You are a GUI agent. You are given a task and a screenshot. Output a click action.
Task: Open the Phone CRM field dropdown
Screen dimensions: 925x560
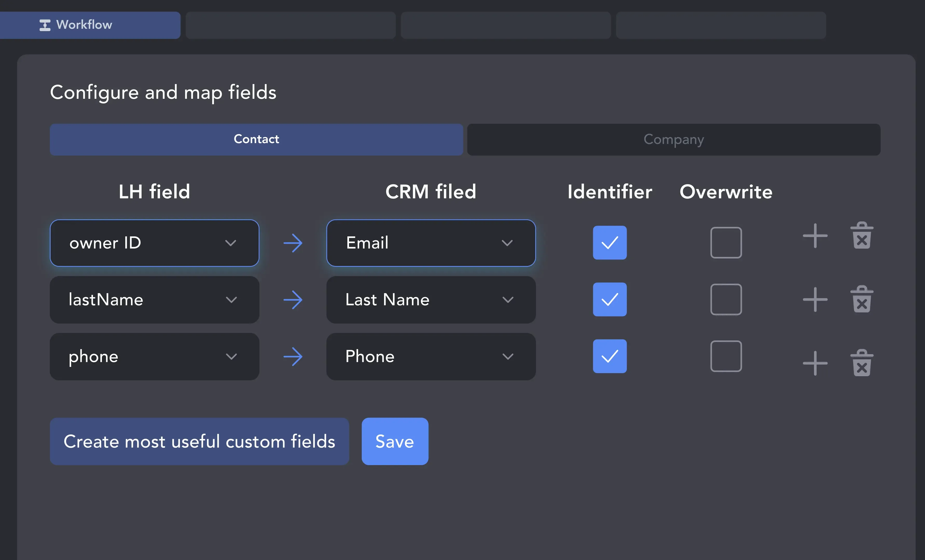click(431, 356)
